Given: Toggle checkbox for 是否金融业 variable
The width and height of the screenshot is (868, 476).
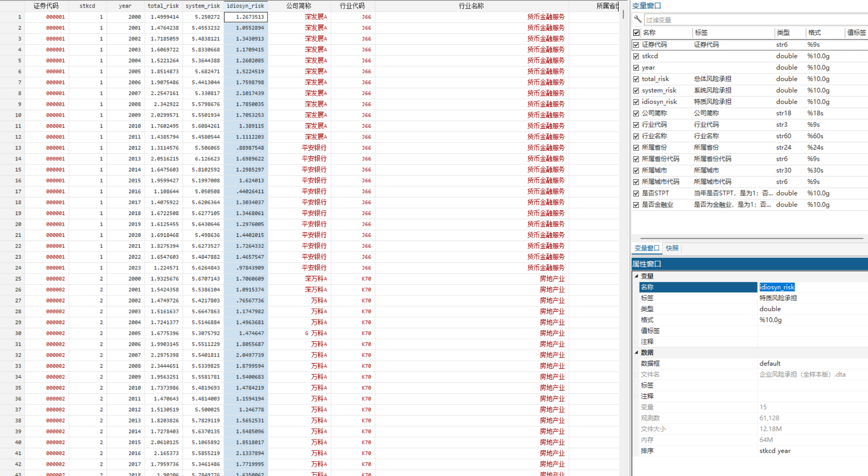Looking at the screenshot, I should click(x=636, y=205).
